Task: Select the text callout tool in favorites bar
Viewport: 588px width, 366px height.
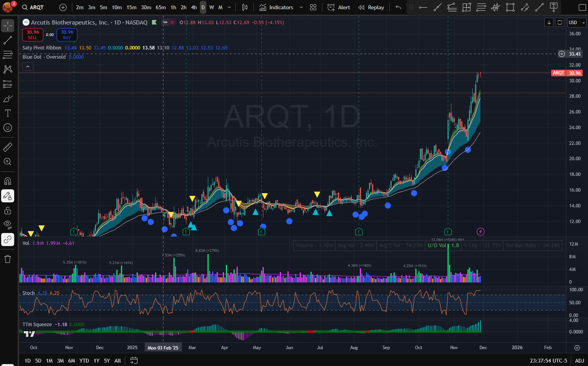Action: [x=554, y=7]
